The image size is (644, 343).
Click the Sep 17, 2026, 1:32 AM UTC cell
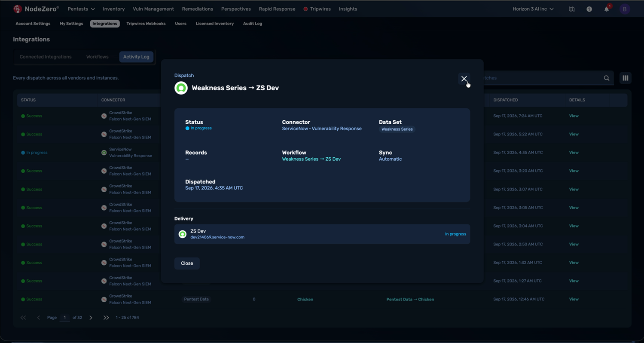pos(518,263)
